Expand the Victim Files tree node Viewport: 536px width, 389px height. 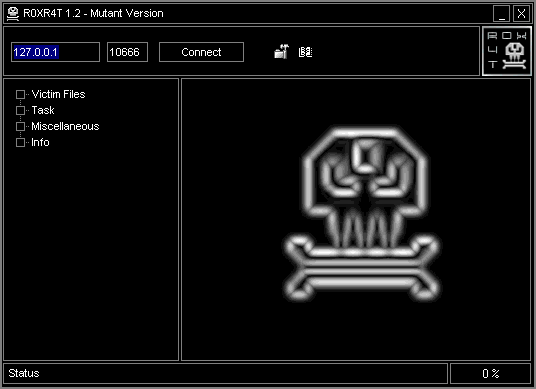click(21, 94)
